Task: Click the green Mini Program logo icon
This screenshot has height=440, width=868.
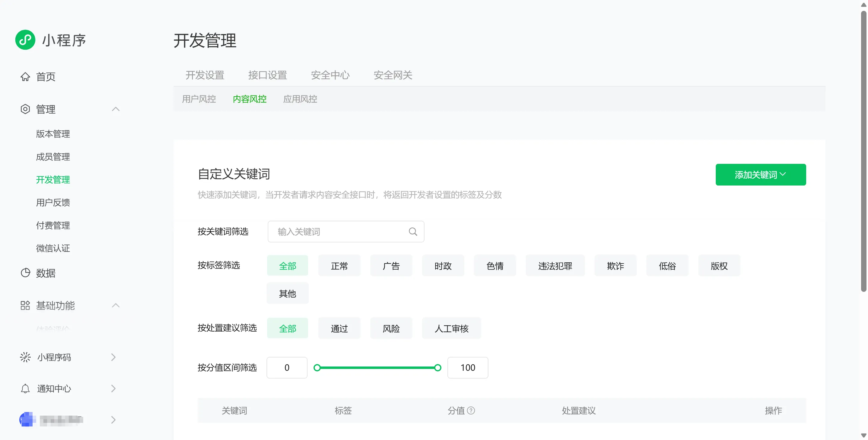Action: pyautogui.click(x=25, y=40)
